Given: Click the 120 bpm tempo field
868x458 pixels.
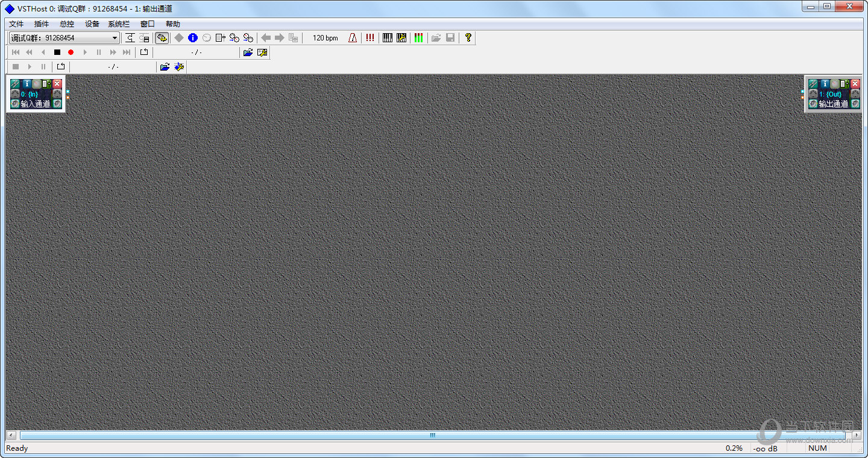Looking at the screenshot, I should [325, 38].
